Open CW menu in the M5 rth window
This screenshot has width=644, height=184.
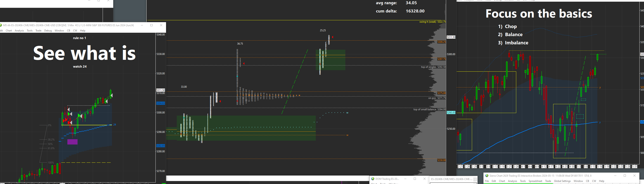(x=75, y=30)
